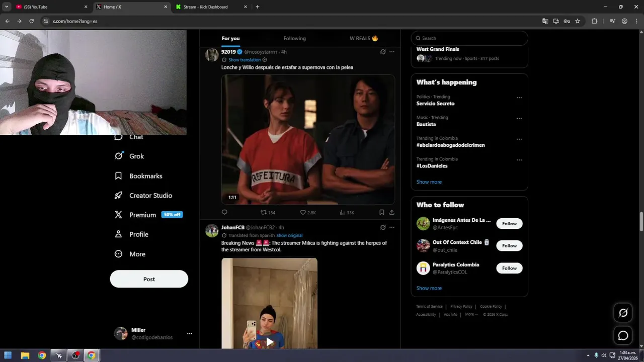Screen dimensions: 644x362
Task: Close the Stream - Kick Dashboard tab
Action: click(x=246, y=7)
